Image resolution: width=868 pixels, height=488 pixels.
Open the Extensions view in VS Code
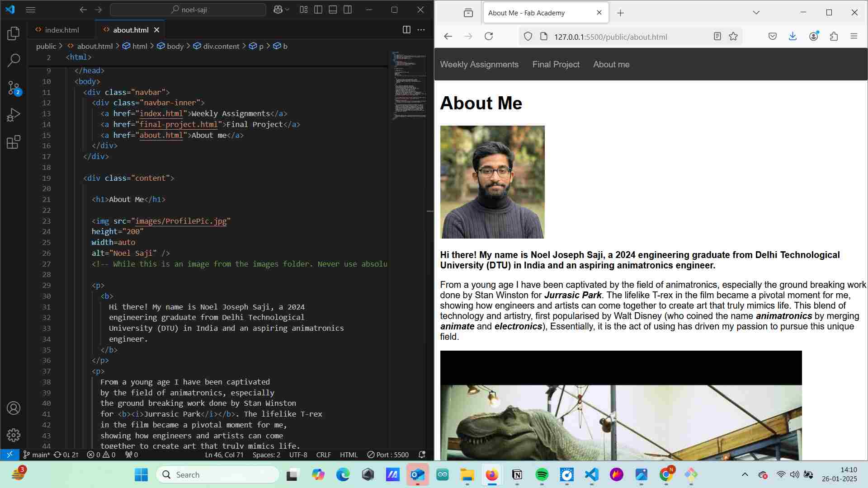coord(14,142)
